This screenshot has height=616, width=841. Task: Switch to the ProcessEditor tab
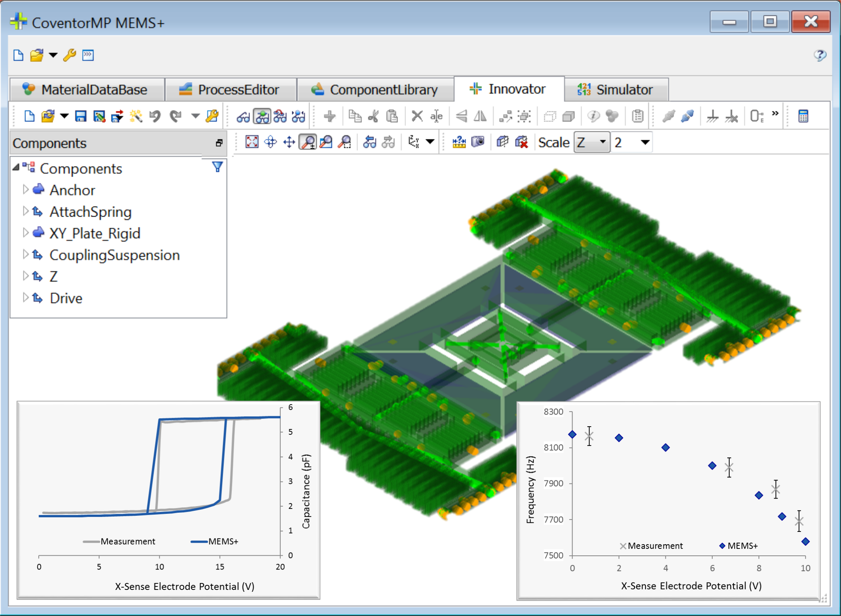click(x=231, y=89)
